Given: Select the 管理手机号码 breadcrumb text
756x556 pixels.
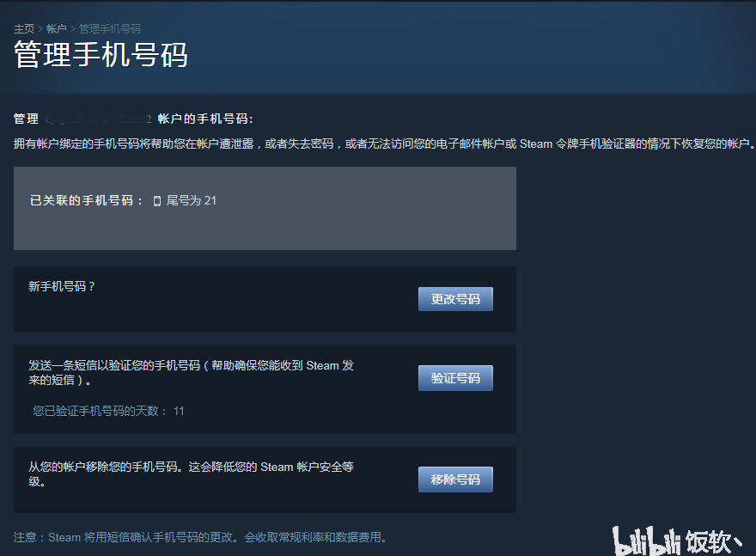Looking at the screenshot, I should [110, 29].
